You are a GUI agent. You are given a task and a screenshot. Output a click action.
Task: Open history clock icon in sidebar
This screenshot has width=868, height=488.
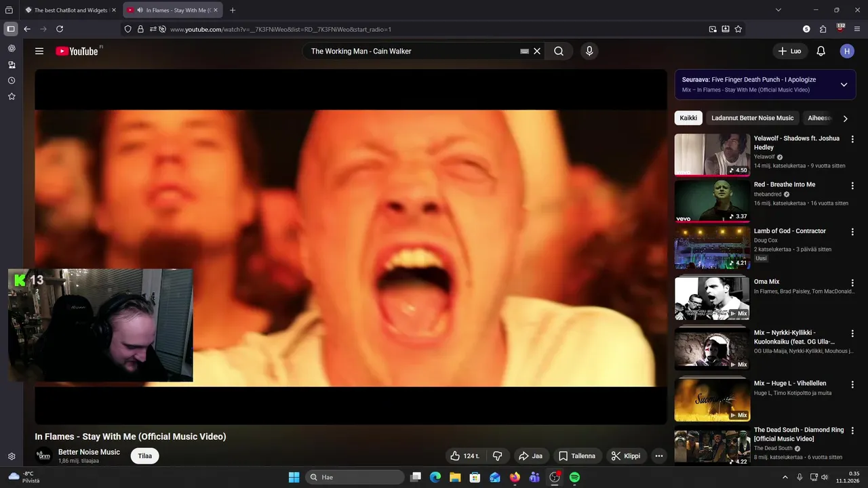tap(12, 81)
